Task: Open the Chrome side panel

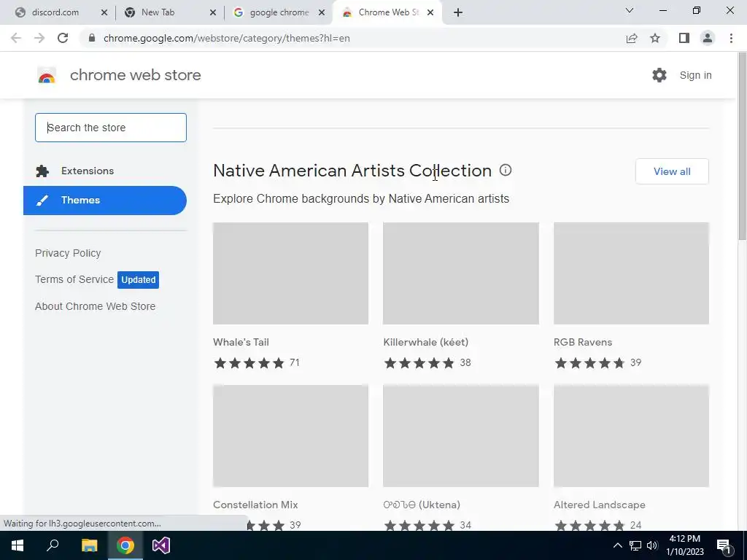Action: coord(684,38)
